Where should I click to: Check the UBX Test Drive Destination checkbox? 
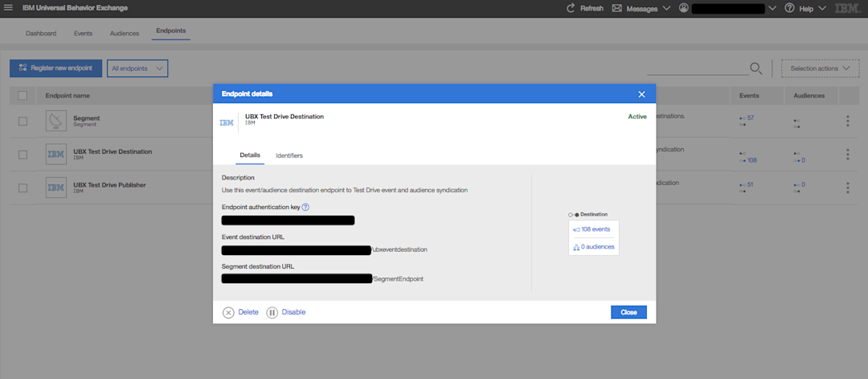(23, 154)
